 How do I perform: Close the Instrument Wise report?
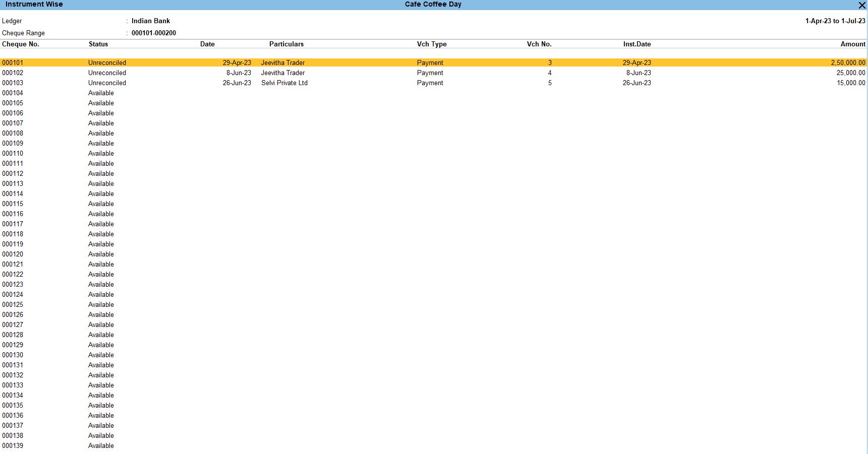(862, 5)
